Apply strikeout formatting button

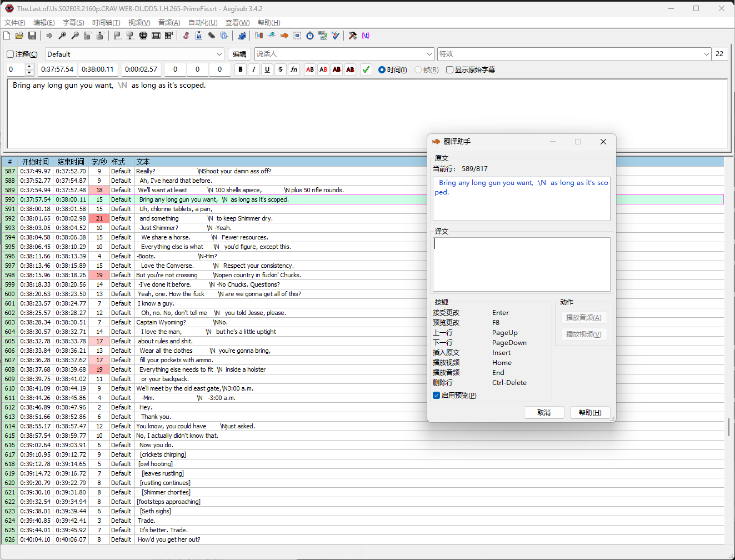(281, 69)
